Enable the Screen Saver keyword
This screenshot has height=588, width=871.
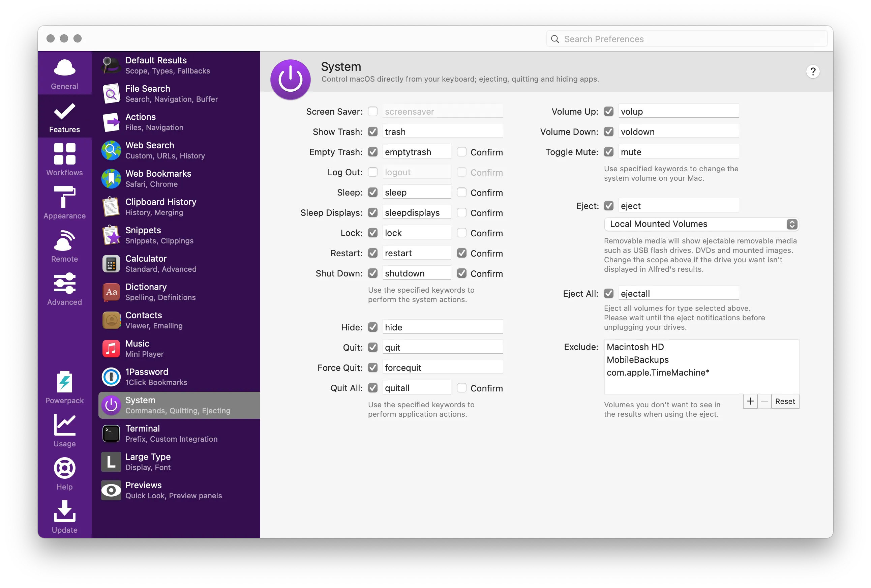tap(373, 111)
